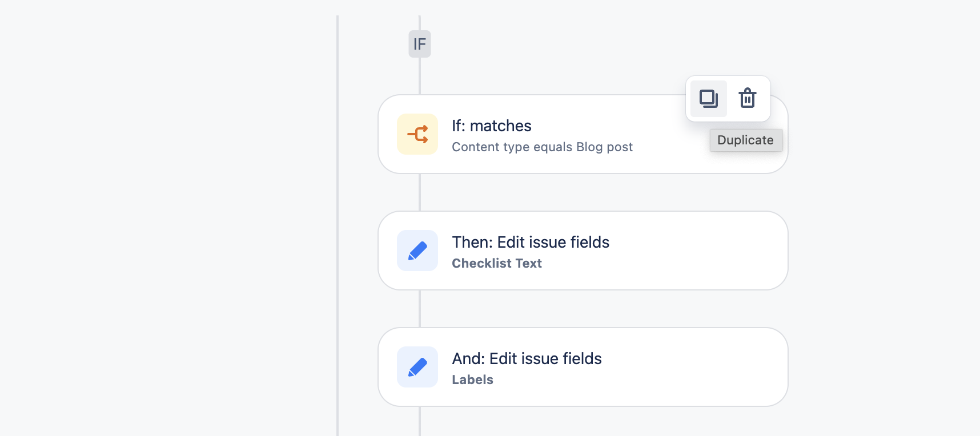980x436 pixels.
Task: Click 'Then: Edit issue fields' title
Action: coord(530,242)
